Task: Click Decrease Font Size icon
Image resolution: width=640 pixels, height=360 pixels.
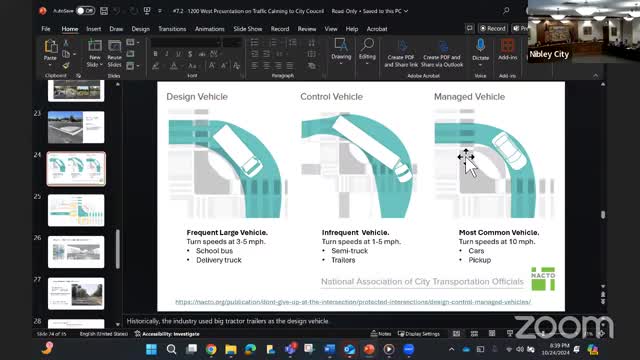Action: (224, 66)
